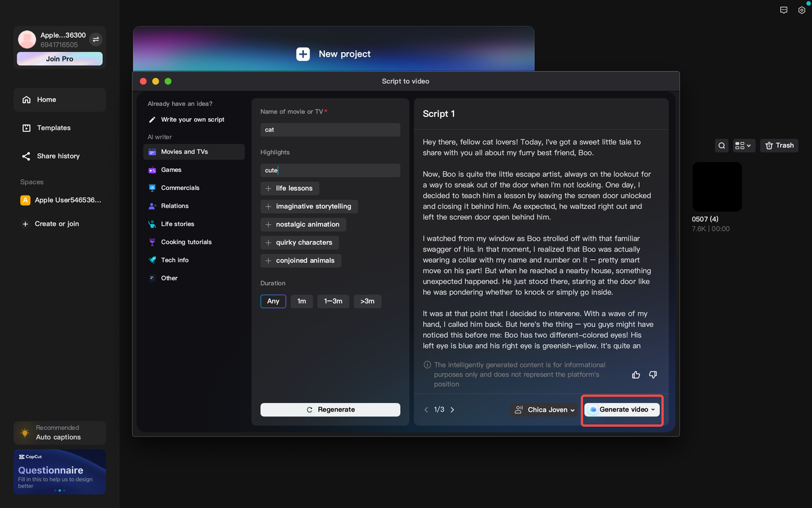Viewport: 812px width, 508px height.
Task: Click the user ID 6941716505
Action: pos(60,45)
